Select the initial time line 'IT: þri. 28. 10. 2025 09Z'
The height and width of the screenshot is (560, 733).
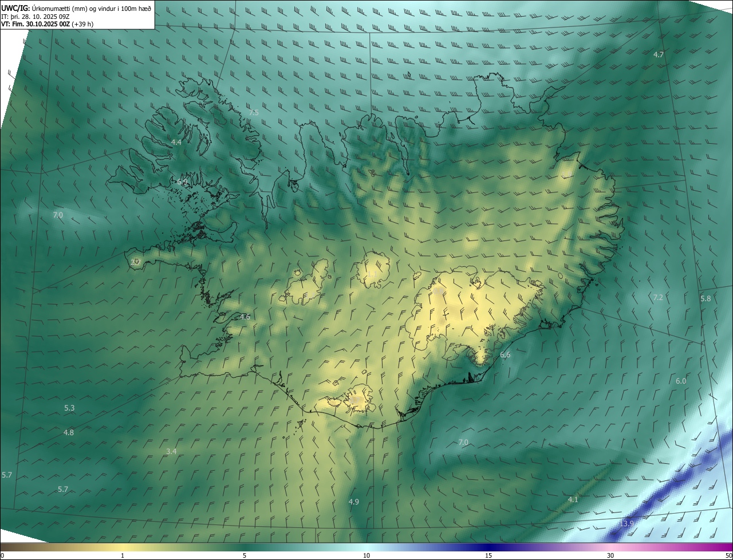[36, 16]
